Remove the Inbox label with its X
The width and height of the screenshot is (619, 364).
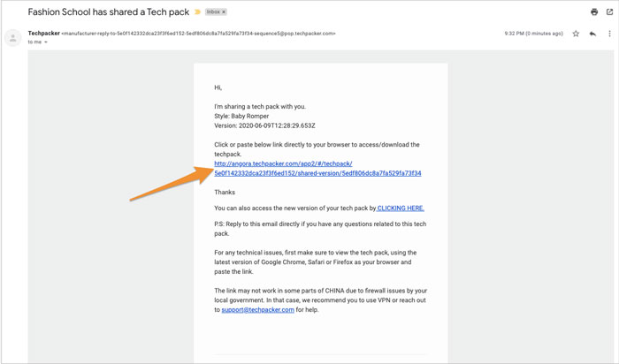click(224, 12)
